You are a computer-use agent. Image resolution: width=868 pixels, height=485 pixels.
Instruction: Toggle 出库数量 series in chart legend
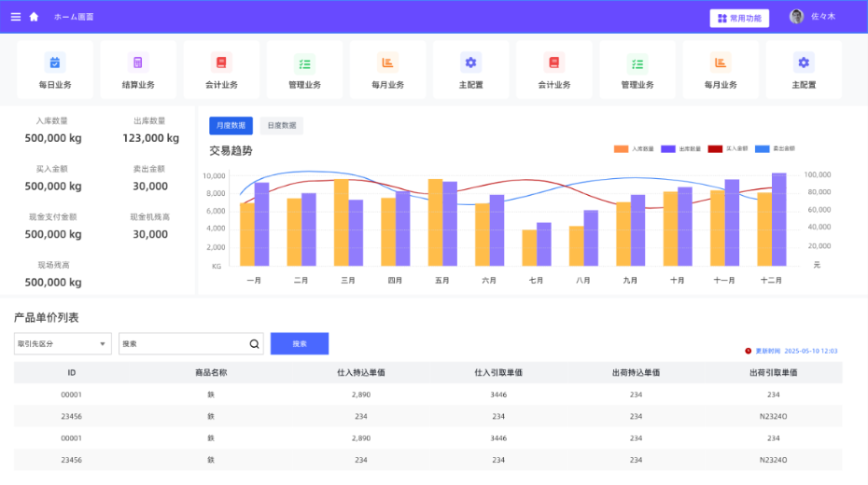668,149
